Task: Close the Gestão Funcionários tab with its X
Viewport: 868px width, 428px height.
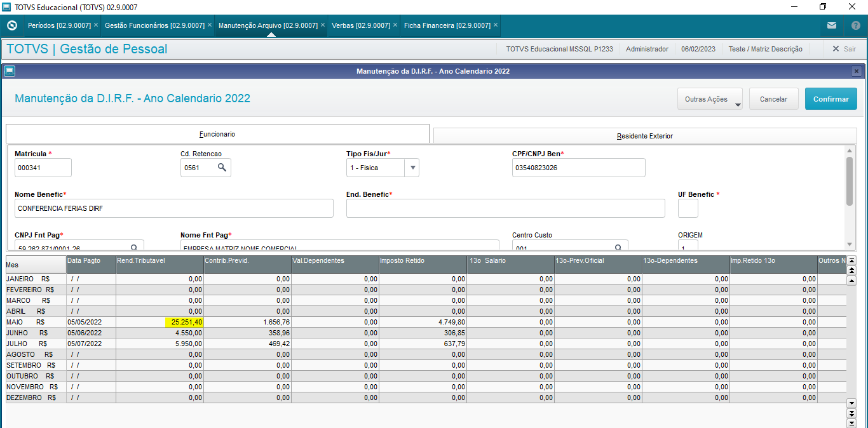Action: click(210, 25)
